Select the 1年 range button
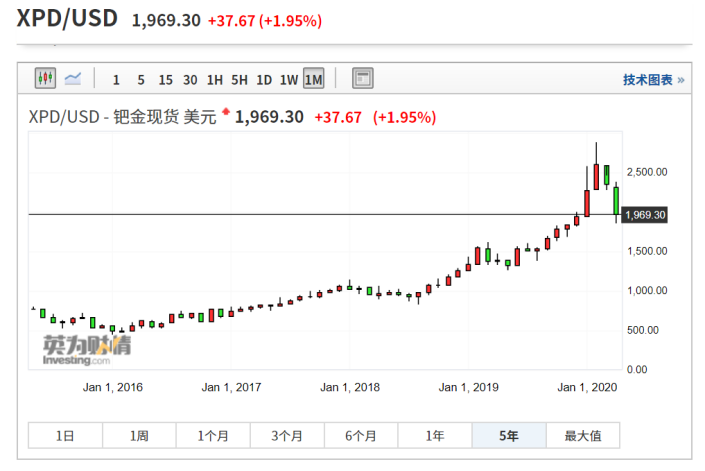This screenshot has width=705, height=471. click(435, 435)
